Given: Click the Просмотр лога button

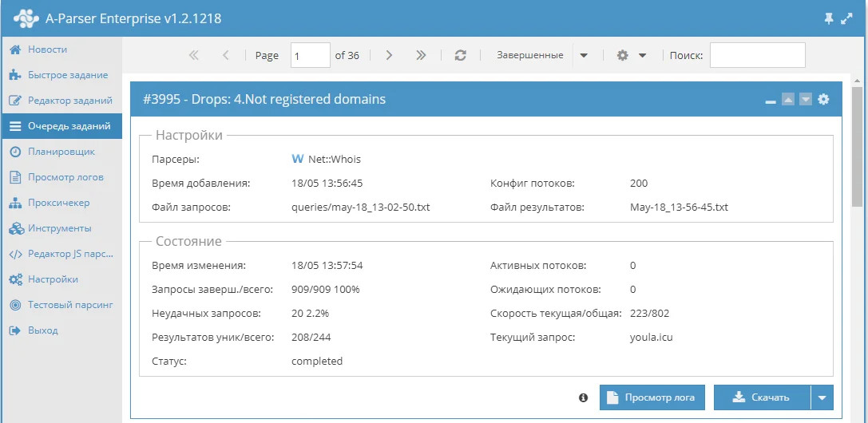Looking at the screenshot, I should coord(652,397).
